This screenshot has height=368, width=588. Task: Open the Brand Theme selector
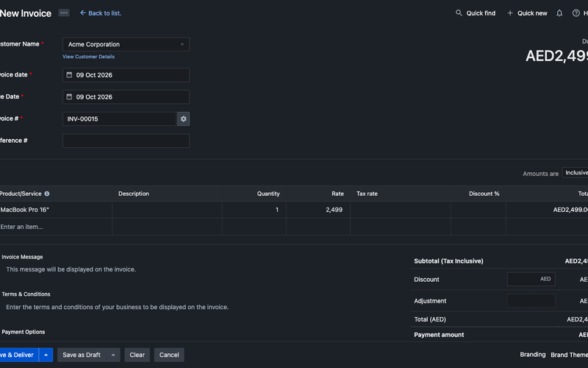(x=569, y=355)
